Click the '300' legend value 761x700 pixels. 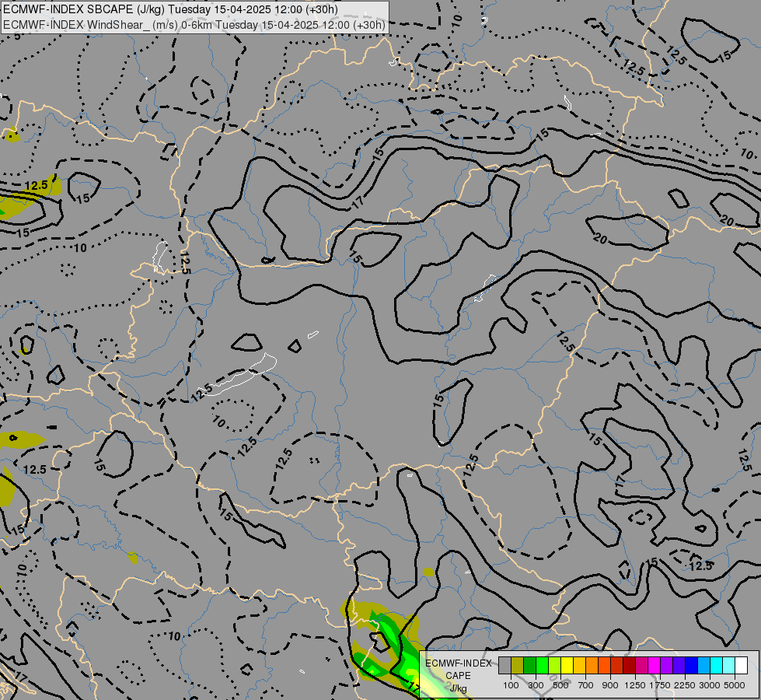(536, 685)
